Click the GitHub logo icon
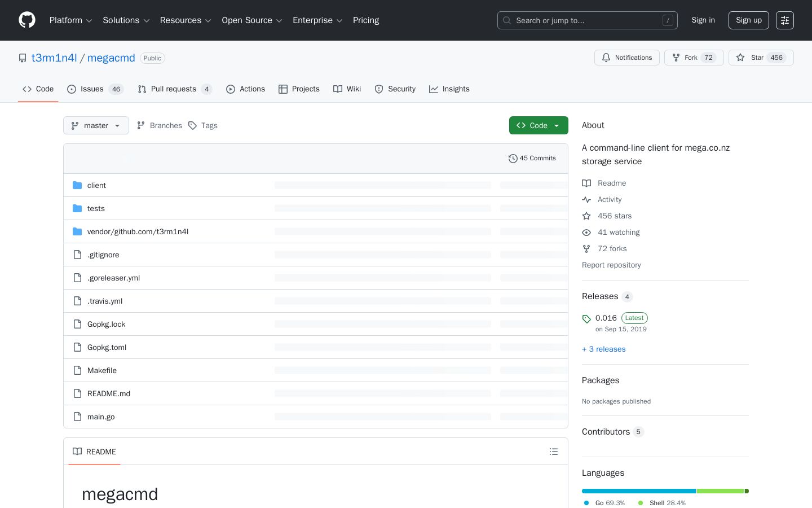The height and width of the screenshot is (508, 812). pos(27,20)
